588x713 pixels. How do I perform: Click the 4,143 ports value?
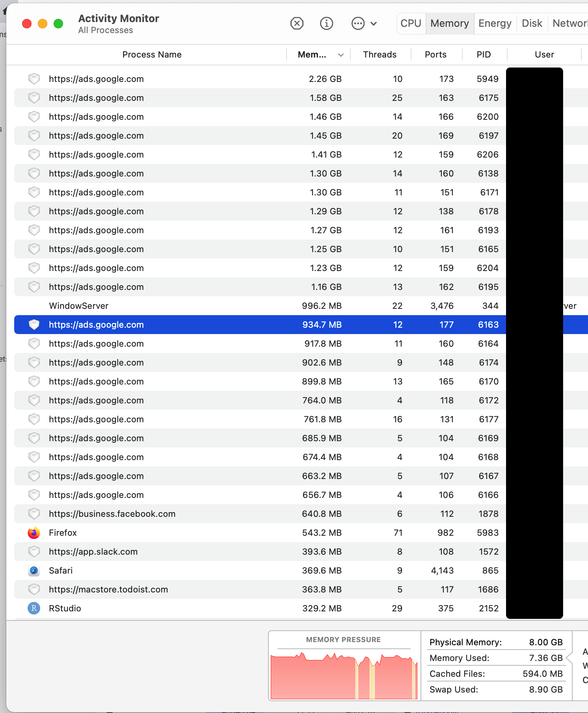[x=442, y=571]
